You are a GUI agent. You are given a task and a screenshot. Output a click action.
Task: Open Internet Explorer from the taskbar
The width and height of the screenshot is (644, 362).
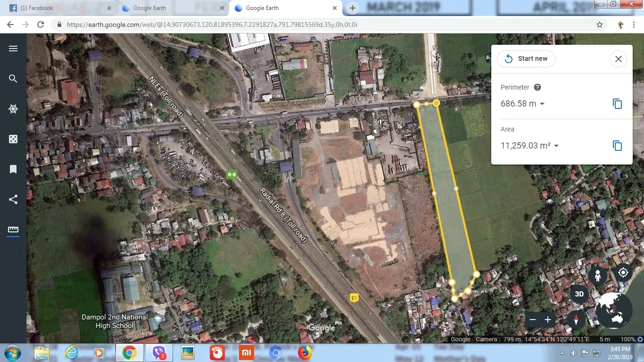(x=71, y=353)
